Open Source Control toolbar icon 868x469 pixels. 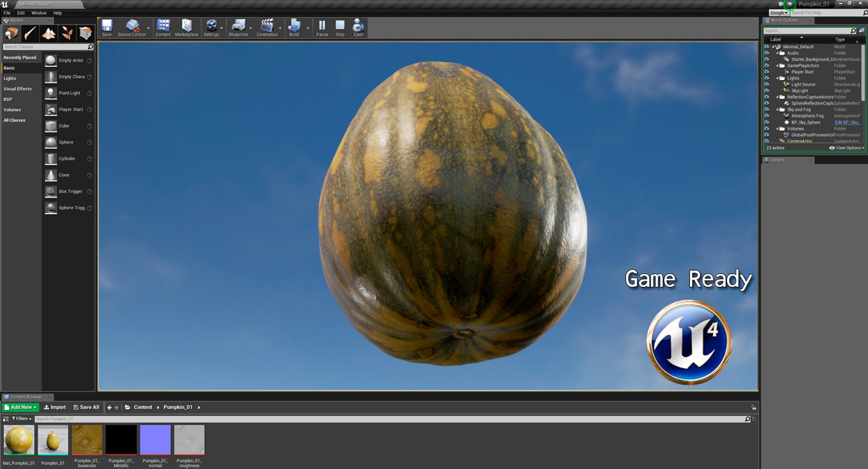[x=132, y=28]
